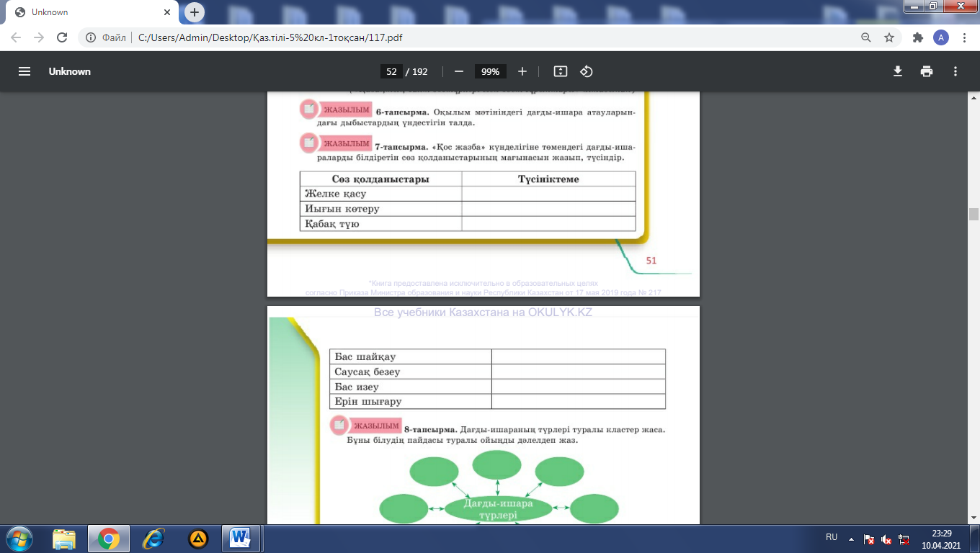The height and width of the screenshot is (553, 980).
Task: Click the scrollbar up arrow
Action: coord(974,98)
